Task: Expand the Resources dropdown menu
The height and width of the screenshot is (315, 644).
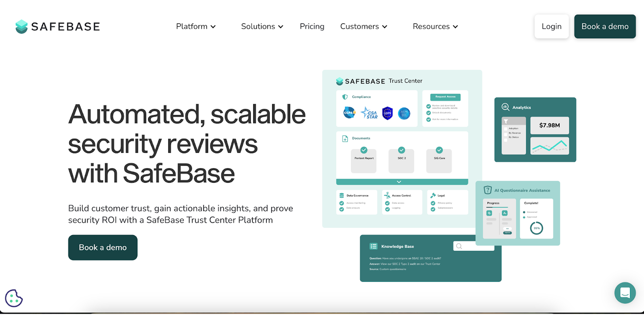Action: [x=435, y=26]
